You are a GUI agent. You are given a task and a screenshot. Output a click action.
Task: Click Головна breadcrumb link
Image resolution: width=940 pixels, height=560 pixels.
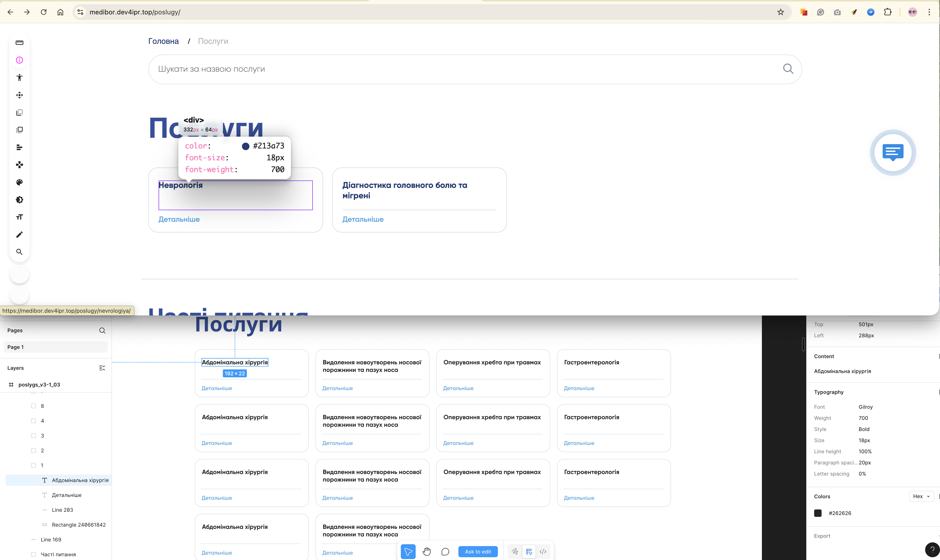click(x=163, y=41)
